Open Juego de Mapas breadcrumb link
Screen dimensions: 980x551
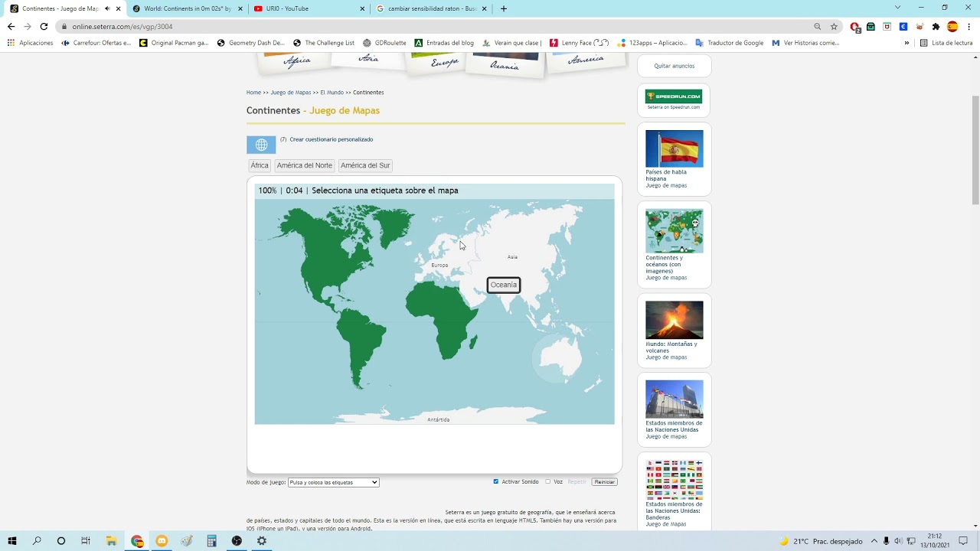(x=291, y=93)
